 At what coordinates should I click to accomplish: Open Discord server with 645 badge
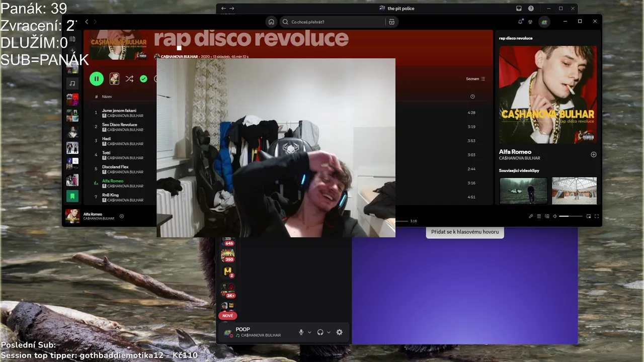228,241
